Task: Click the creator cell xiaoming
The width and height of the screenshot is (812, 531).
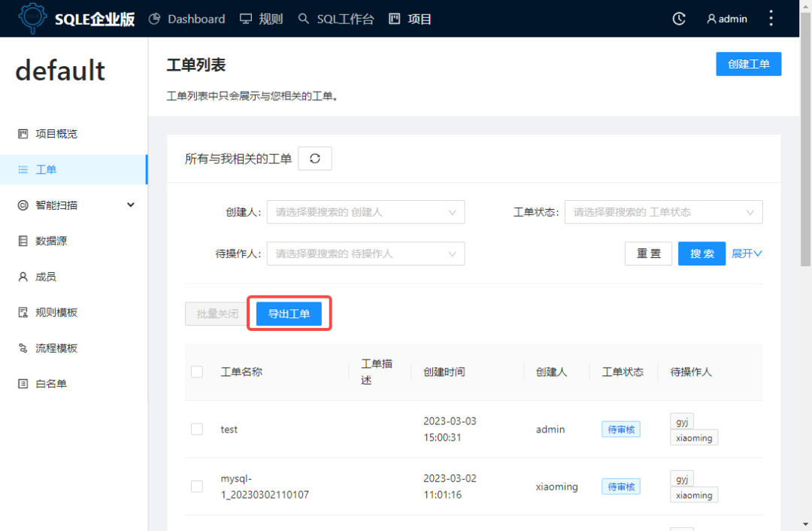Action: pyautogui.click(x=556, y=487)
